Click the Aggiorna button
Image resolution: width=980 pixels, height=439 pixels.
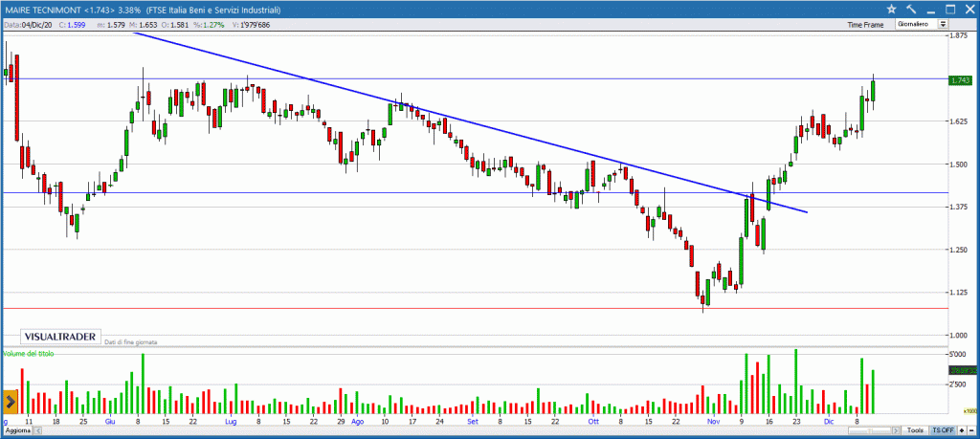[x=16, y=431]
